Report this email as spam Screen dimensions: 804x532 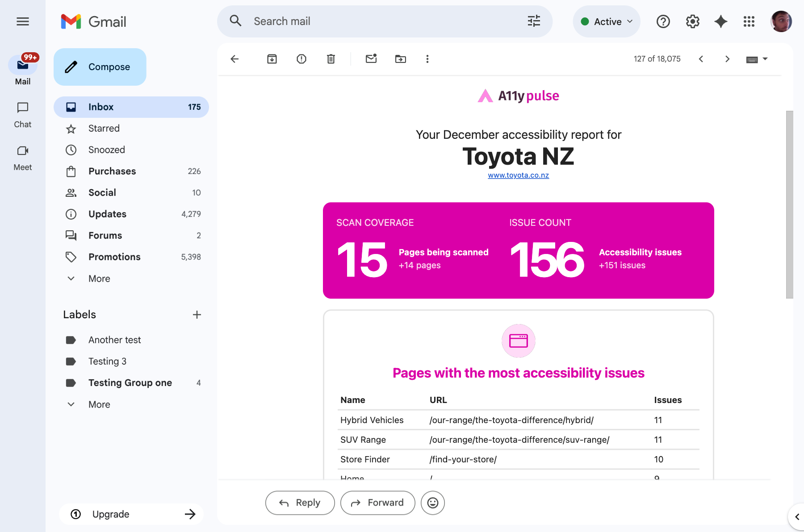click(x=301, y=59)
